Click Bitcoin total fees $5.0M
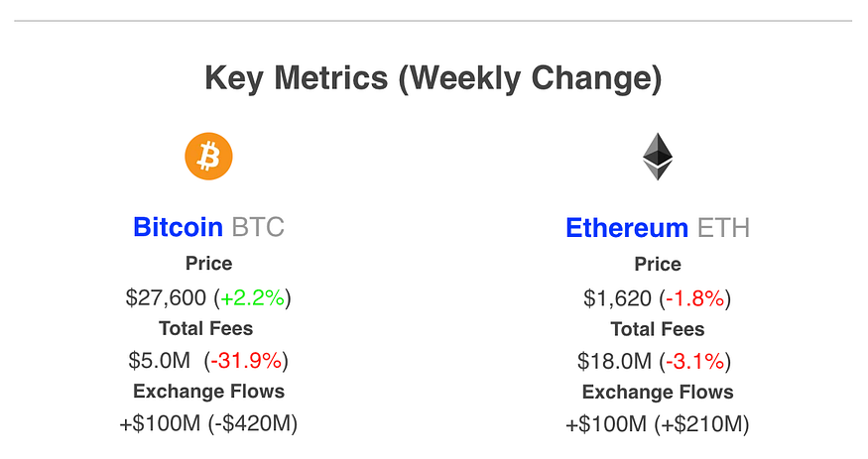The image size is (868, 459). pyautogui.click(x=160, y=361)
